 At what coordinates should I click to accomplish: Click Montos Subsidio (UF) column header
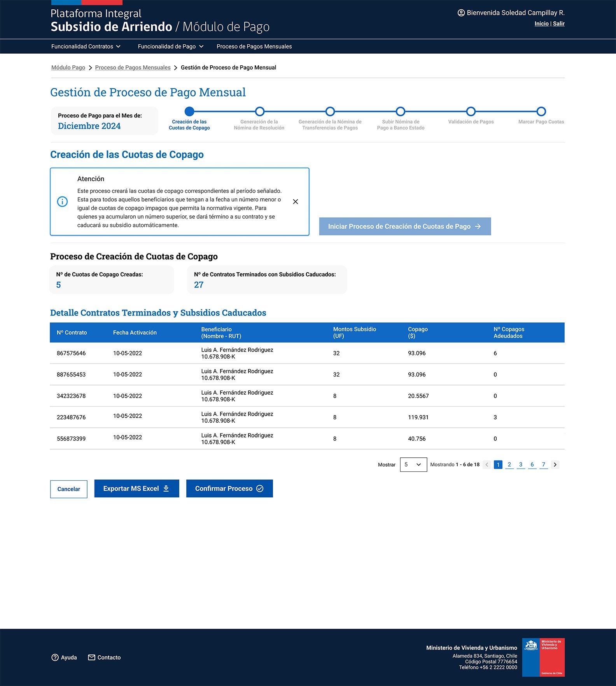coord(355,332)
